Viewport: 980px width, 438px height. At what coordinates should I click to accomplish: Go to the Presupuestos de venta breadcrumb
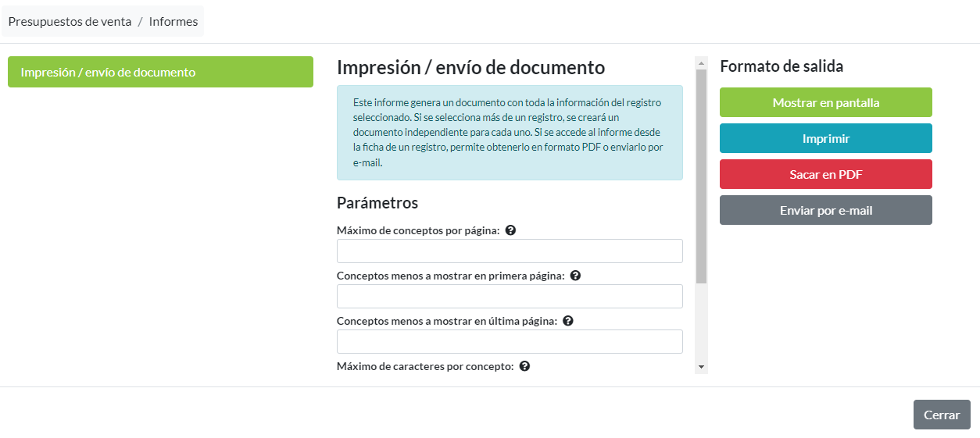point(70,22)
